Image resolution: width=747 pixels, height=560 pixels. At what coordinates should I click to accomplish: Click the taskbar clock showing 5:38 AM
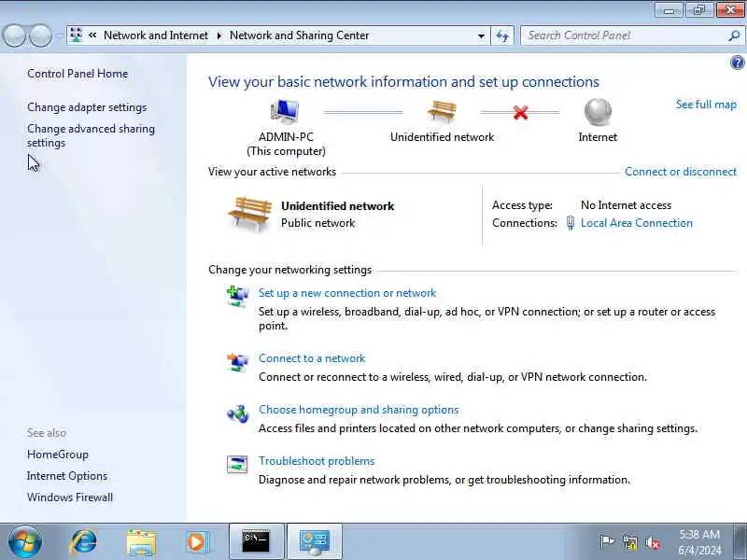point(699,542)
